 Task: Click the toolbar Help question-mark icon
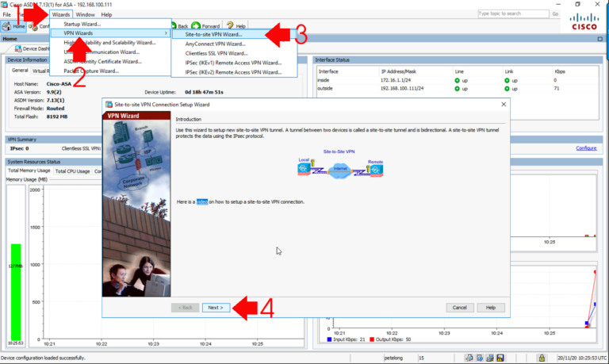[230, 25]
